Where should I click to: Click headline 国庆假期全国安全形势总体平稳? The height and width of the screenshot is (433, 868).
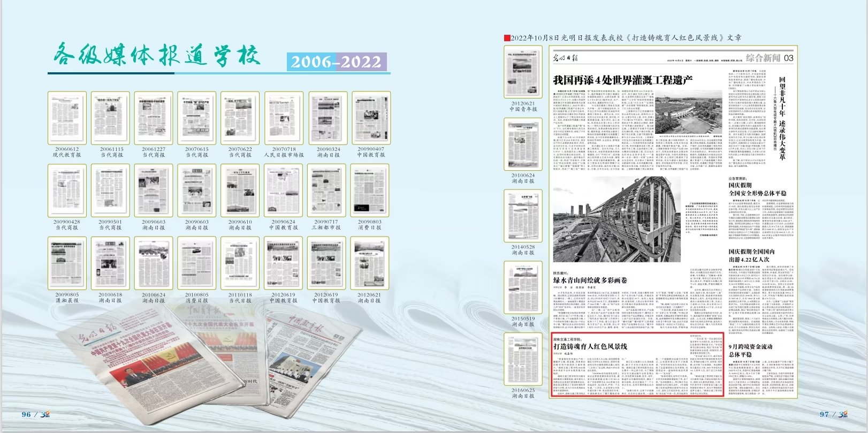pyautogui.click(x=757, y=189)
